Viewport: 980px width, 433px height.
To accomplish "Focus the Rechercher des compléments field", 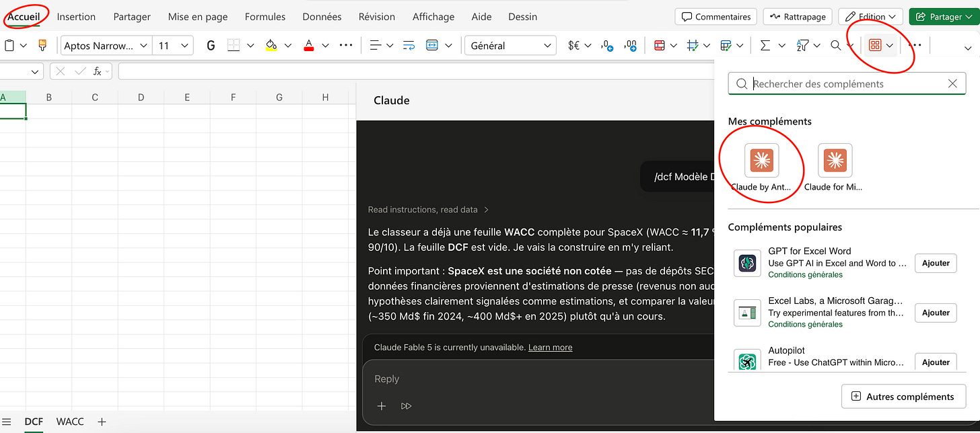I will 847,83.
